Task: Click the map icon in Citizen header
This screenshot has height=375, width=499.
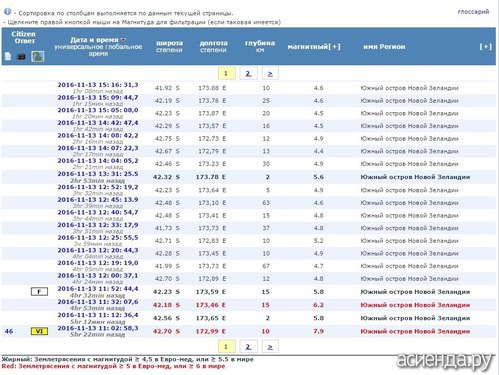Action: pyautogui.click(x=38, y=56)
